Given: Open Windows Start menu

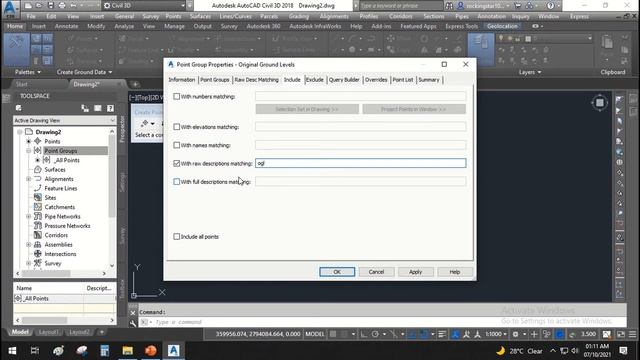Looking at the screenshot, I should click(12, 351).
